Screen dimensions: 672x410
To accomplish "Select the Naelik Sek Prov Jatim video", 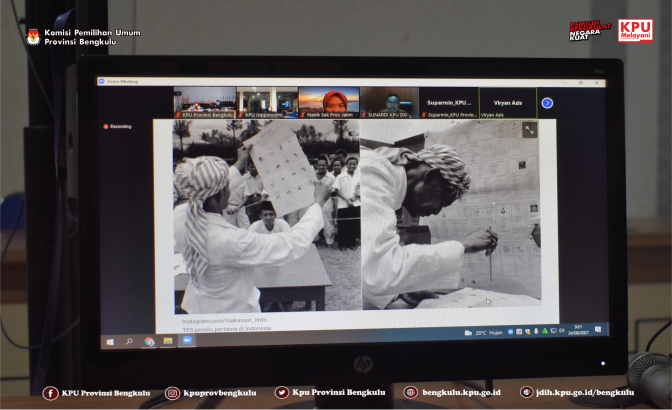I will tap(328, 103).
